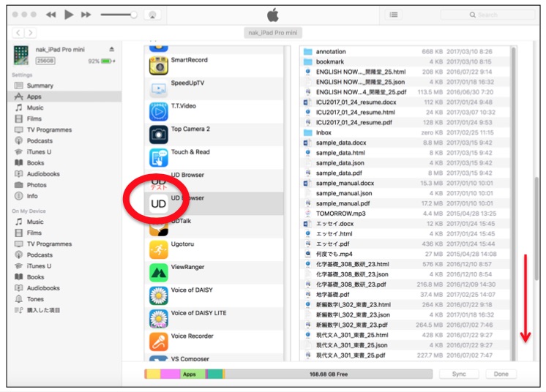
Task: Click the Sync button
Action: tap(459, 374)
